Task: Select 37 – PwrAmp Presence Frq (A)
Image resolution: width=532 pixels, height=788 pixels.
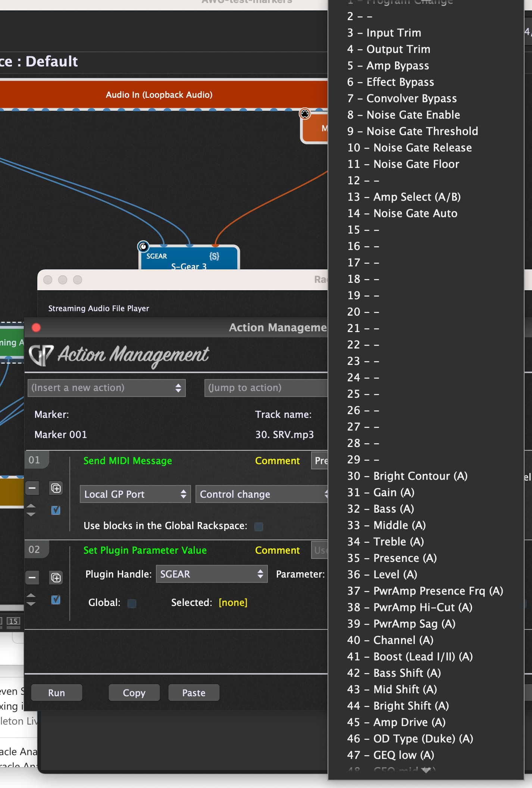Action: [x=426, y=591]
